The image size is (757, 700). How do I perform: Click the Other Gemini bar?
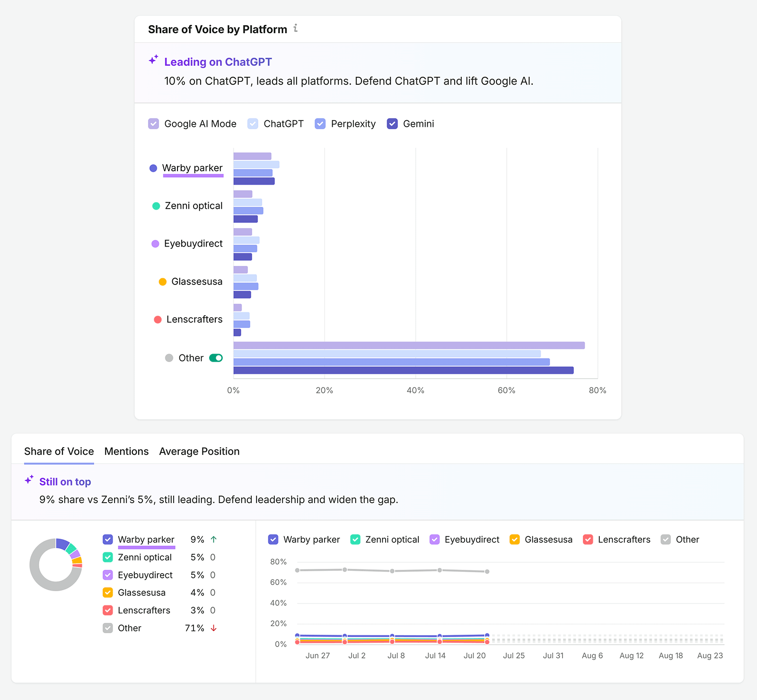click(x=404, y=371)
